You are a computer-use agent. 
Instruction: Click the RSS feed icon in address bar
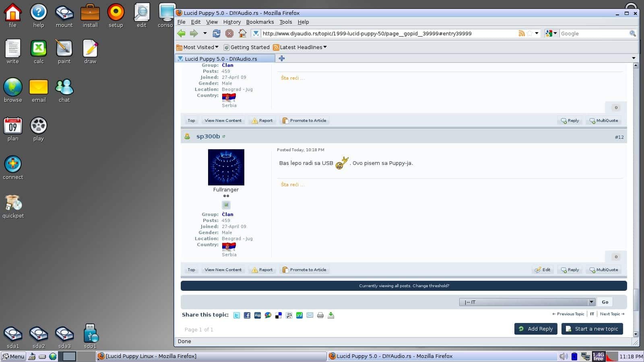[x=522, y=33]
